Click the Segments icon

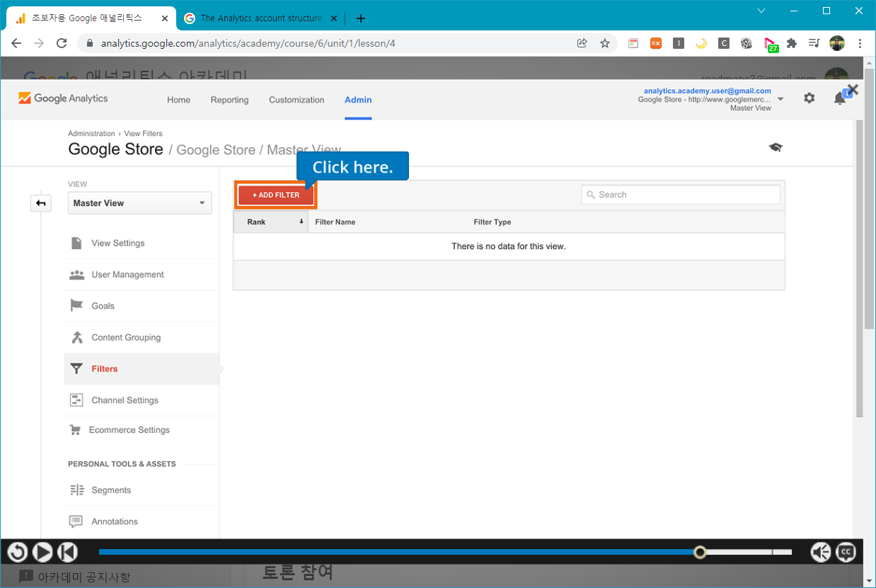coord(76,490)
